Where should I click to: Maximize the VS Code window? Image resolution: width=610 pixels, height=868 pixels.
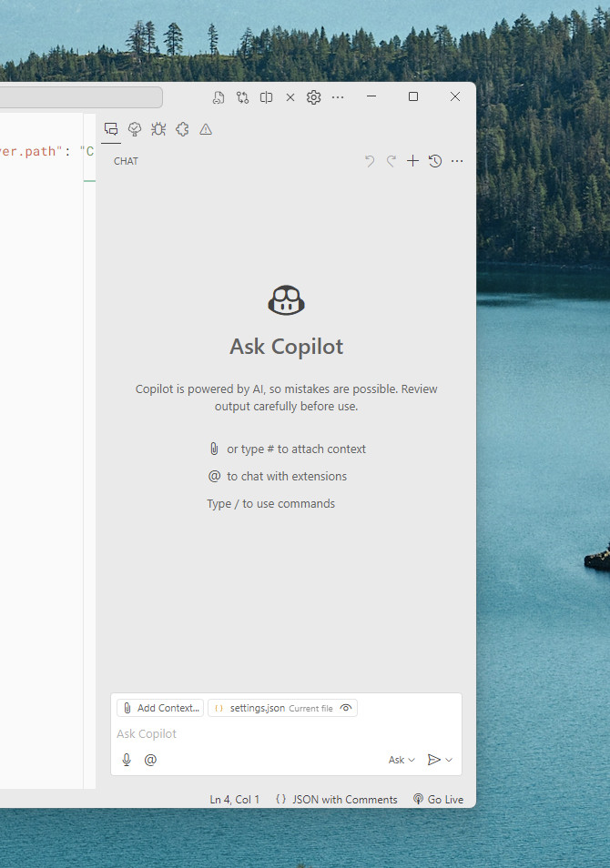pos(412,96)
